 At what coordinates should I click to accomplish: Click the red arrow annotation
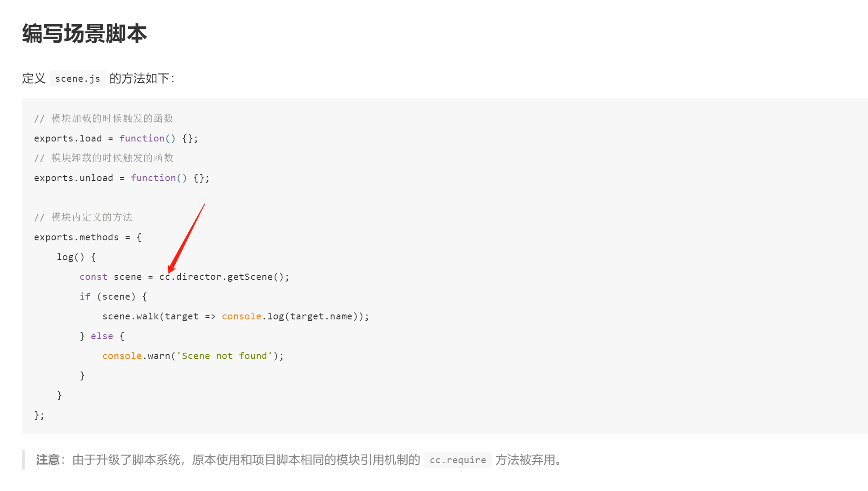[x=186, y=239]
